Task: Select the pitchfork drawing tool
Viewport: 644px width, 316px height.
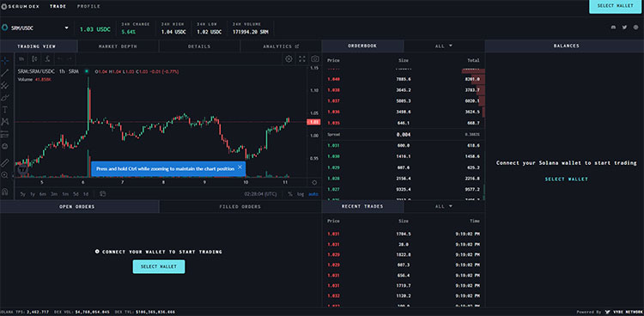Action: (x=5, y=85)
